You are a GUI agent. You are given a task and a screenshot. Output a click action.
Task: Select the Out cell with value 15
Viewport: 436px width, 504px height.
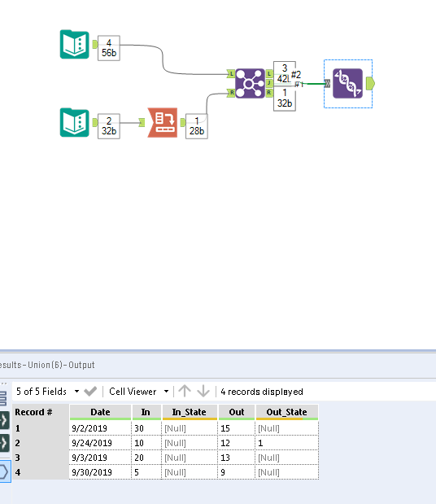236,428
